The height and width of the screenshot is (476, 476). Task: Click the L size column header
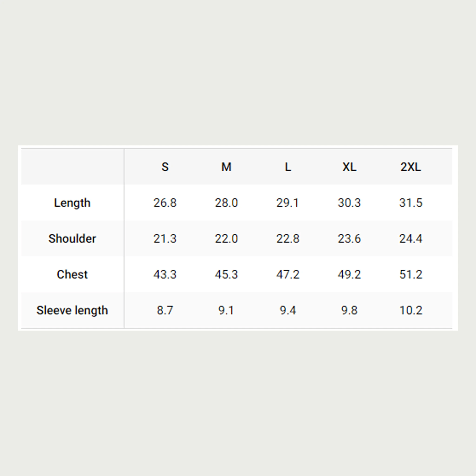(x=288, y=167)
